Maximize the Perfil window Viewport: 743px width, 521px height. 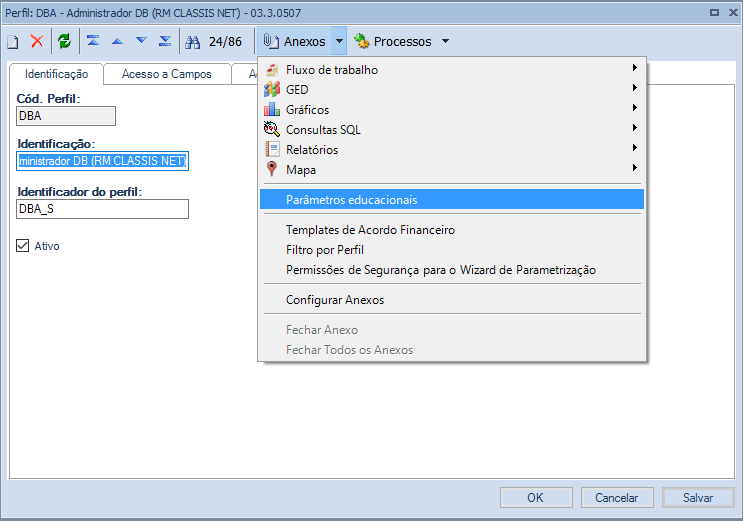click(x=714, y=13)
